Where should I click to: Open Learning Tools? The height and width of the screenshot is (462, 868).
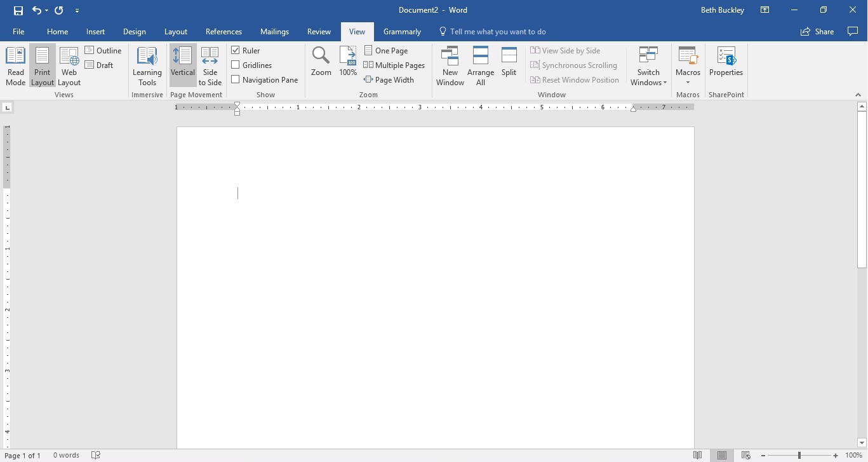click(x=147, y=67)
